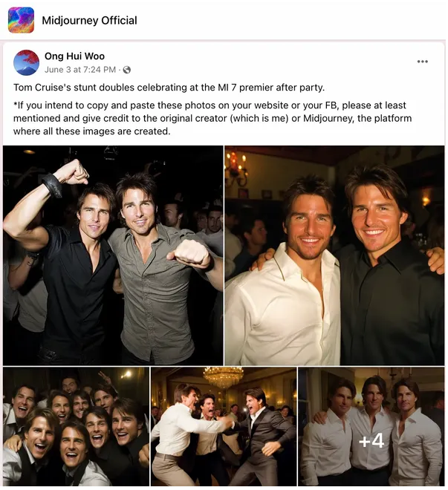Image resolution: width=448 pixels, height=490 pixels.
Task: View the top-right photo of two smiling men
Action: 334,255
